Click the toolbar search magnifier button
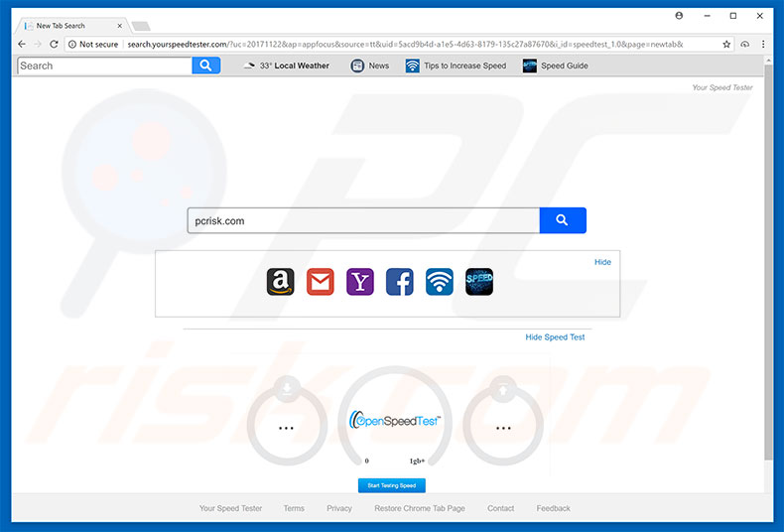The width and height of the screenshot is (784, 532). 206,65
